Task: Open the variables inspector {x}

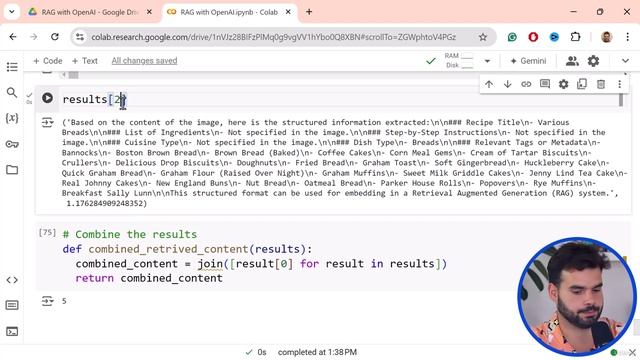Action: [12, 118]
